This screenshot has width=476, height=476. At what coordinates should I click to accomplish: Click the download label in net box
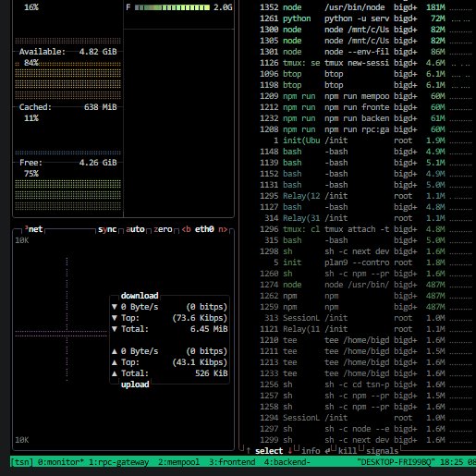(140, 296)
